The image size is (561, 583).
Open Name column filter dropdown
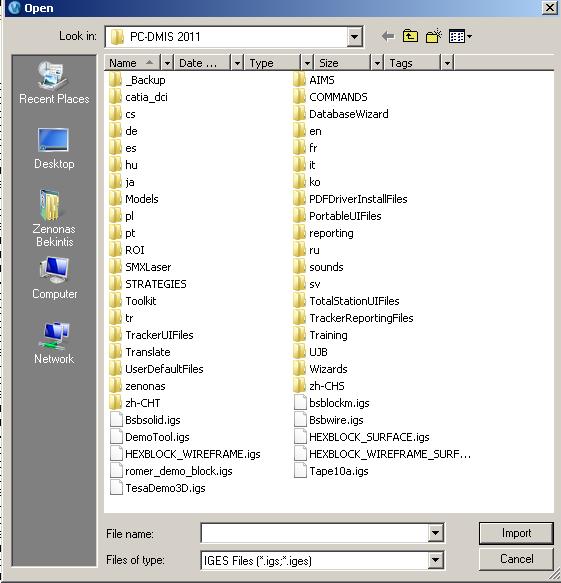(167, 63)
